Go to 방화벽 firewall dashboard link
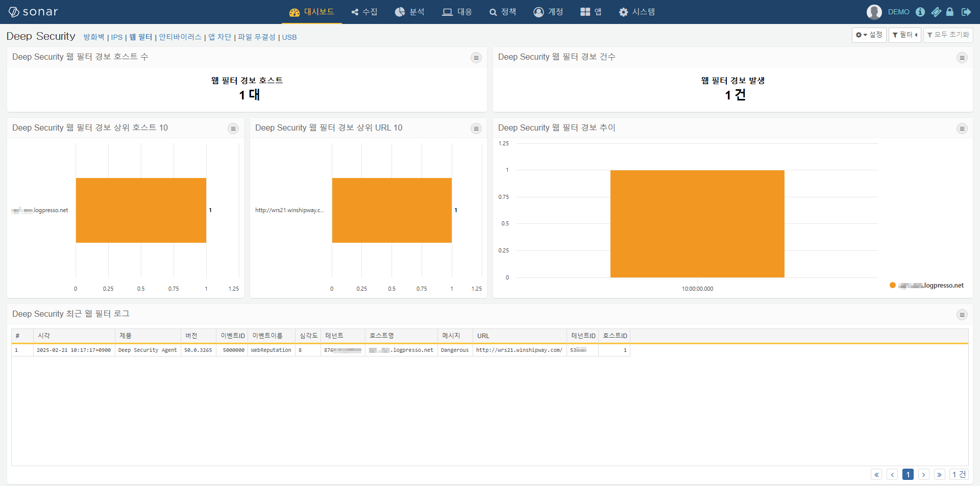980x486 pixels. [x=94, y=37]
